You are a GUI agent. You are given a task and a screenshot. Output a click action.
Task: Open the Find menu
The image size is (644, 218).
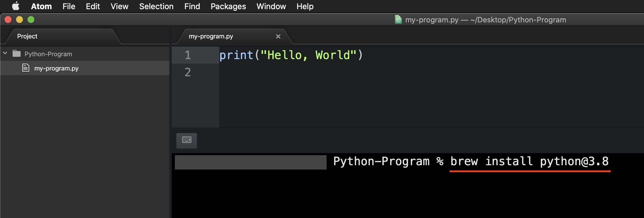(x=192, y=6)
